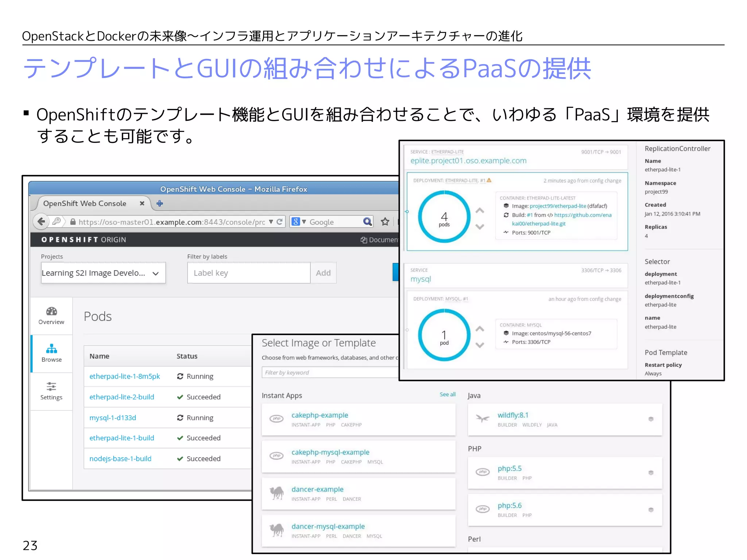
Task: Open pod mysql-1-d133d
Action: pyautogui.click(x=113, y=417)
